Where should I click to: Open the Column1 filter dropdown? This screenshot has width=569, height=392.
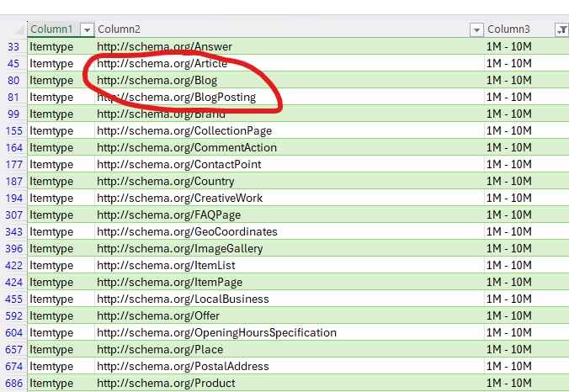click(87, 29)
